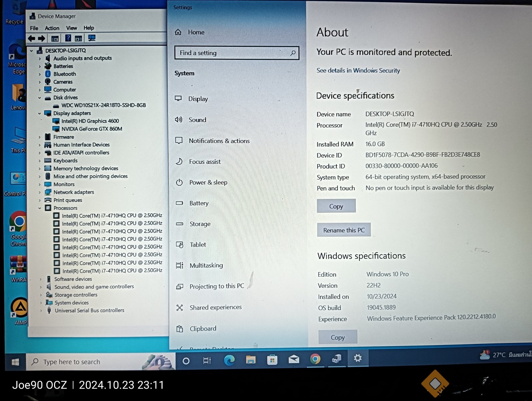This screenshot has height=401, width=532.
Task: Open the Windows Start menu
Action: [15, 362]
